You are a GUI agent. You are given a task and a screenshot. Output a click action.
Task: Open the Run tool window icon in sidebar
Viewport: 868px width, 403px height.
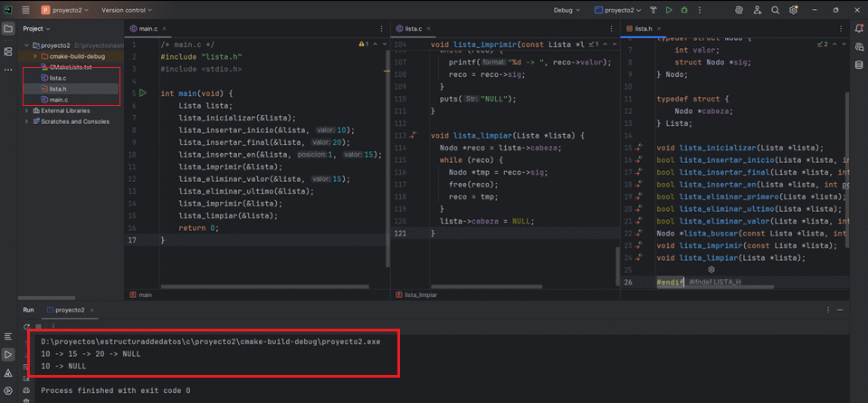coord(8,354)
